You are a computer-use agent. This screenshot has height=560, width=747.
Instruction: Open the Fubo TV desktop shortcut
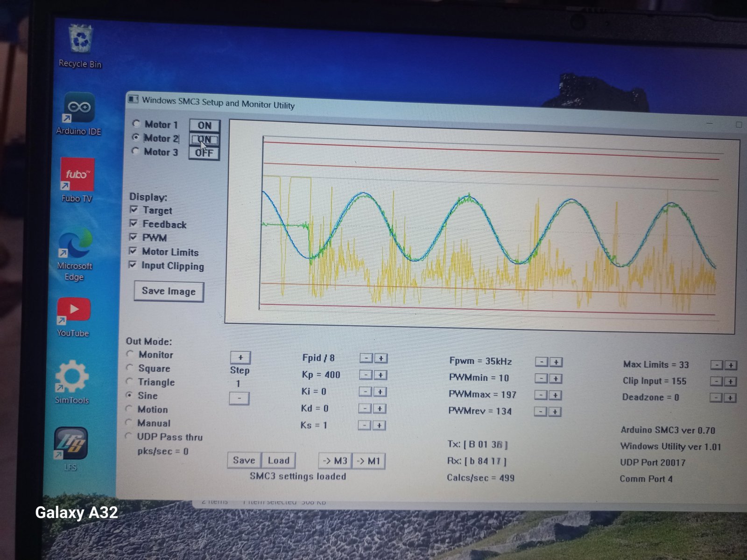pyautogui.click(x=78, y=180)
